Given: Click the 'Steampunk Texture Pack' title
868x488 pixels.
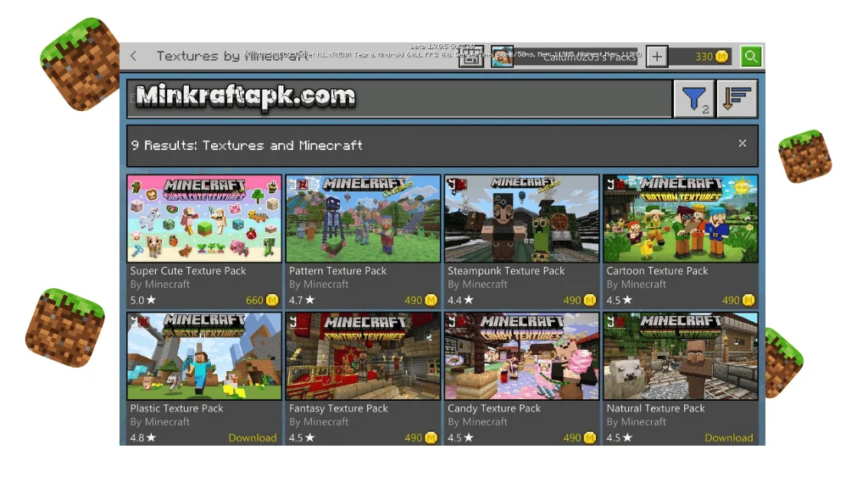Looking at the screenshot, I should pos(506,270).
